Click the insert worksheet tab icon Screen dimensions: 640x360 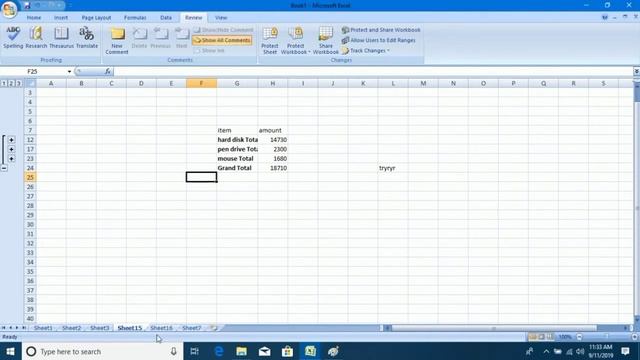point(214,328)
